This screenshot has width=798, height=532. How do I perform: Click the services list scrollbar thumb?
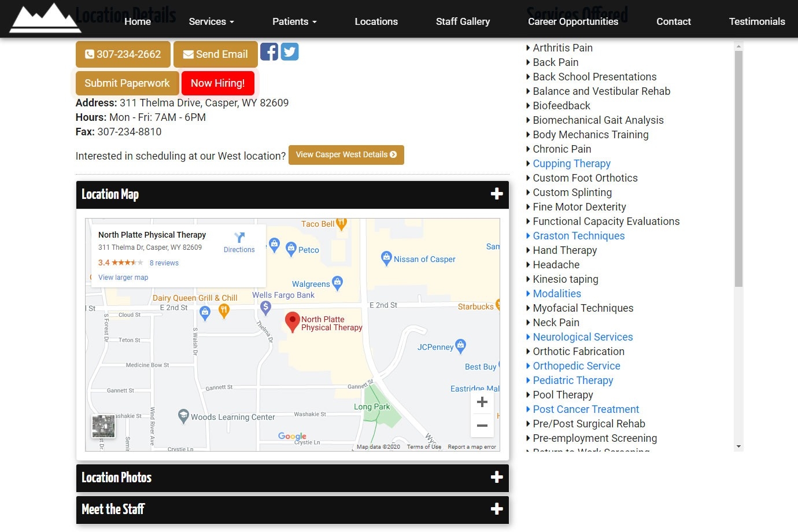(x=738, y=168)
